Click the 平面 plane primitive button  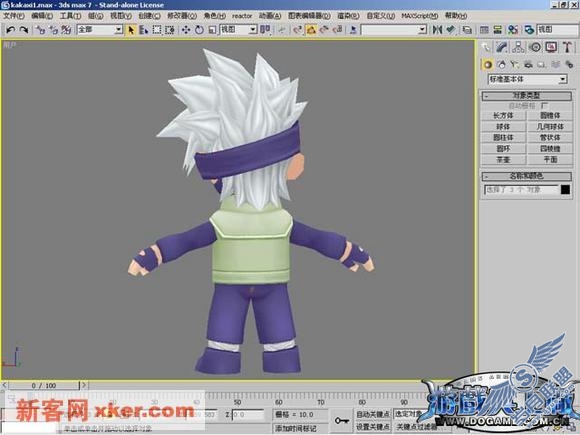(550, 160)
